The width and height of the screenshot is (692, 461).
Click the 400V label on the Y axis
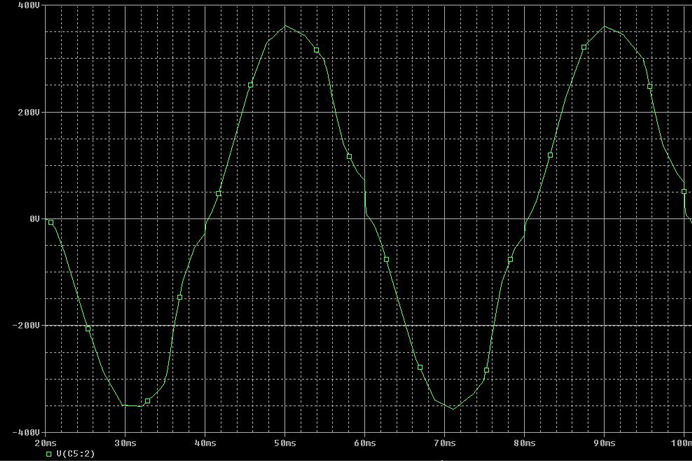click(29, 5)
